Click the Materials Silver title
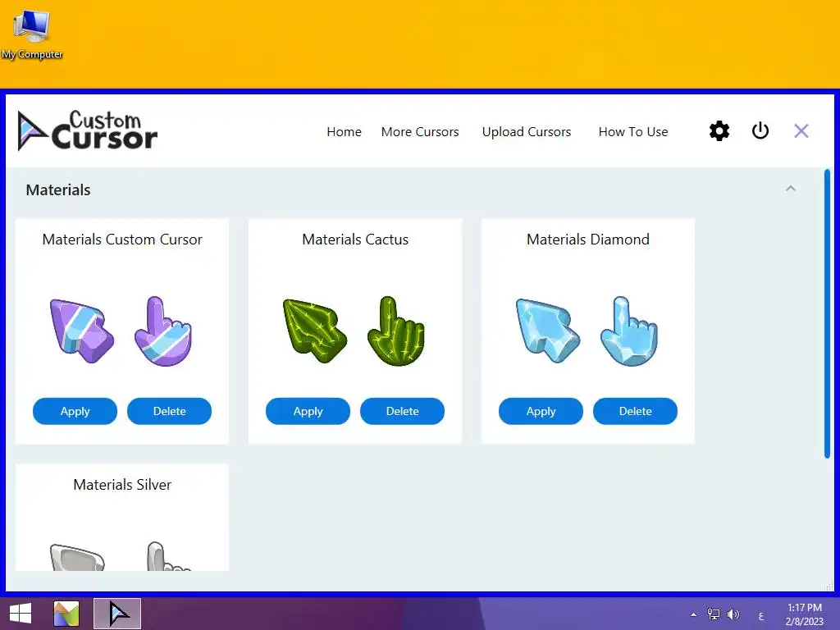The height and width of the screenshot is (630, 840). click(122, 485)
